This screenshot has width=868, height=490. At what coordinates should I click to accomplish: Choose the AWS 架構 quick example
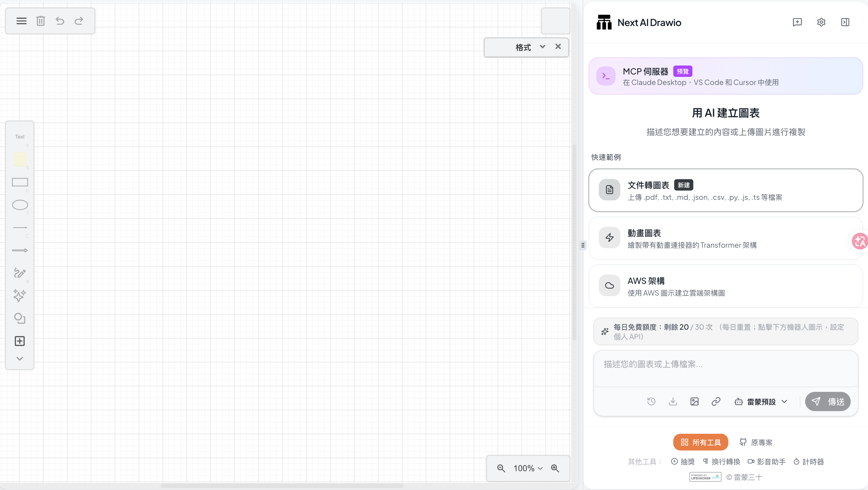pos(725,286)
